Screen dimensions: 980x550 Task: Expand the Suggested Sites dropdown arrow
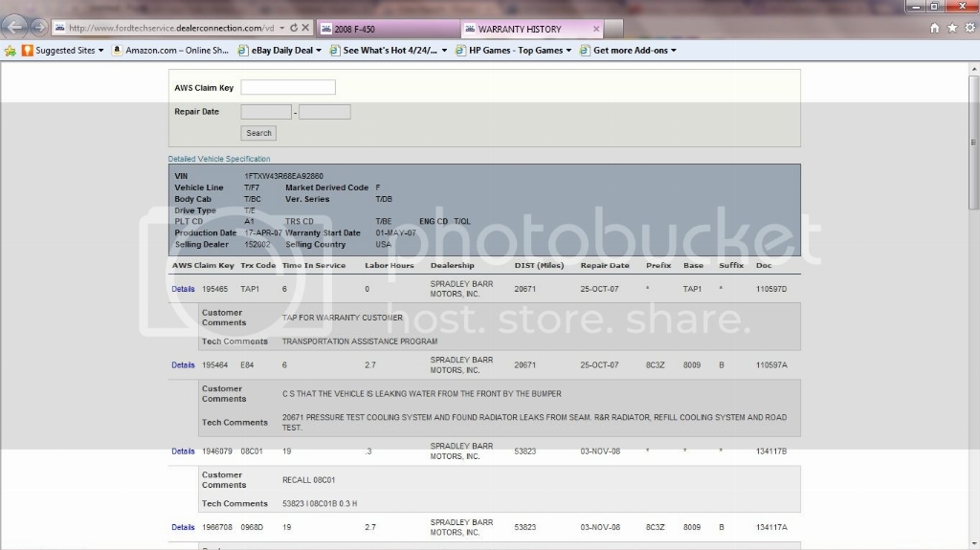pos(100,51)
